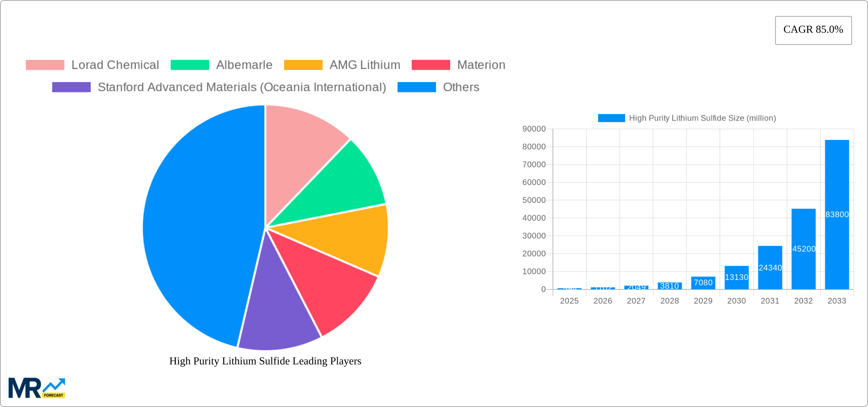The width and height of the screenshot is (868, 407).
Task: Toggle the Lorad Chemical legend entry
Action: coord(115,65)
